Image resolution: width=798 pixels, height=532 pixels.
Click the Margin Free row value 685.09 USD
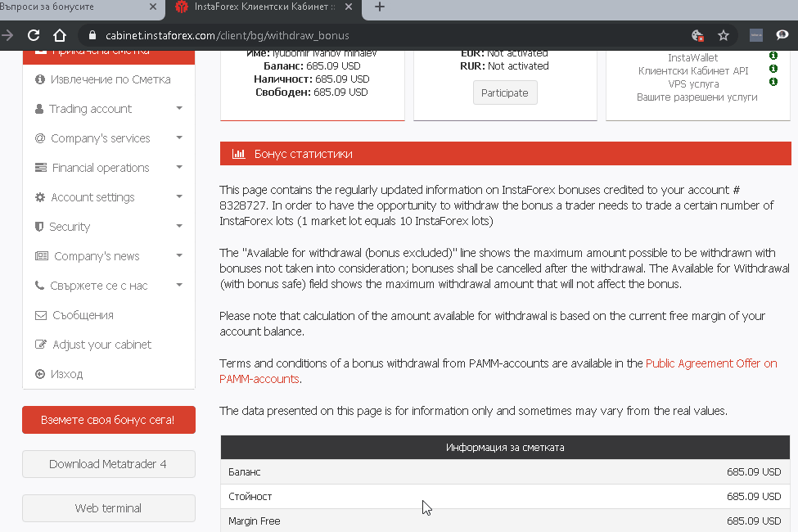click(754, 521)
